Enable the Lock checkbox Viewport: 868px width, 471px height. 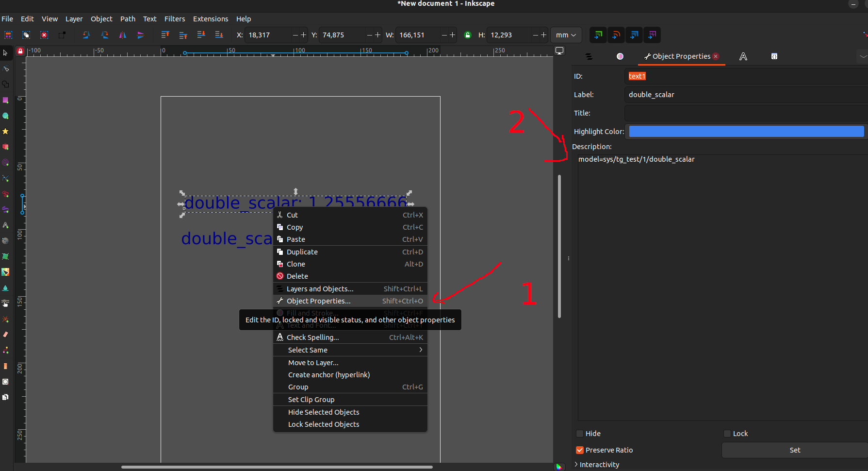pos(727,434)
